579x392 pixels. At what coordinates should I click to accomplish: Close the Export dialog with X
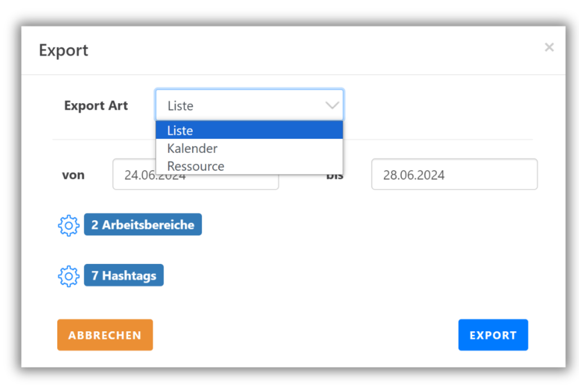tap(549, 48)
